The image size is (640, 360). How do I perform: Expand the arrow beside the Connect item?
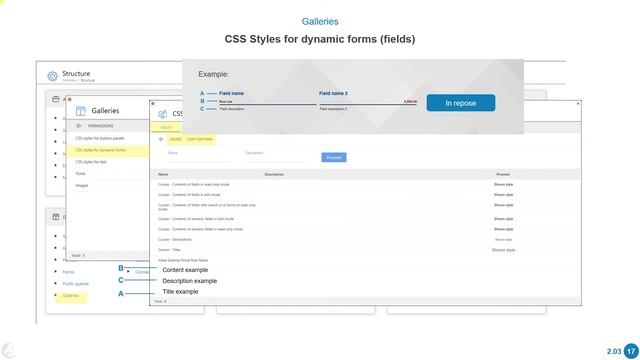click(x=129, y=271)
